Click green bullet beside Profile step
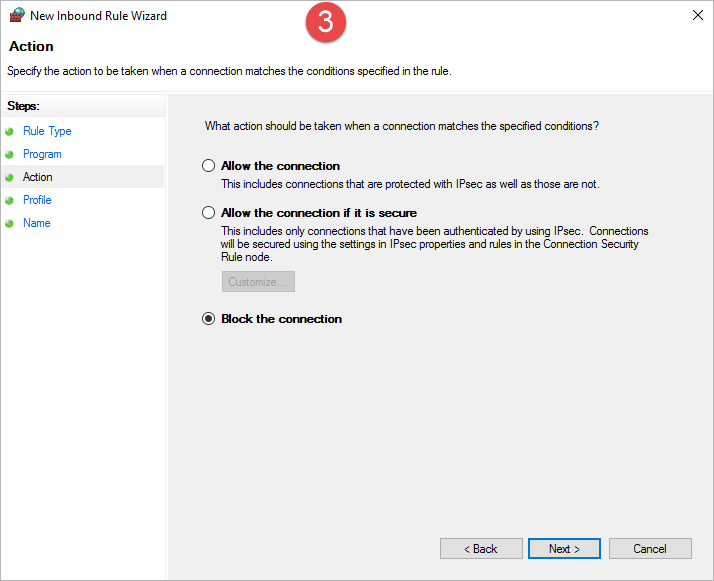The width and height of the screenshot is (714, 581). (10, 200)
